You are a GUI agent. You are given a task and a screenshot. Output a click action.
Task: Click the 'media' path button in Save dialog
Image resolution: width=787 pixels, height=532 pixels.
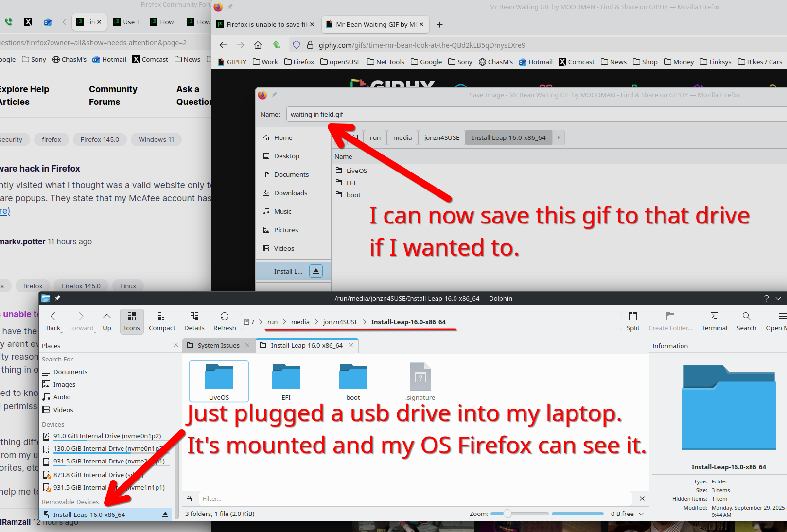(x=402, y=137)
